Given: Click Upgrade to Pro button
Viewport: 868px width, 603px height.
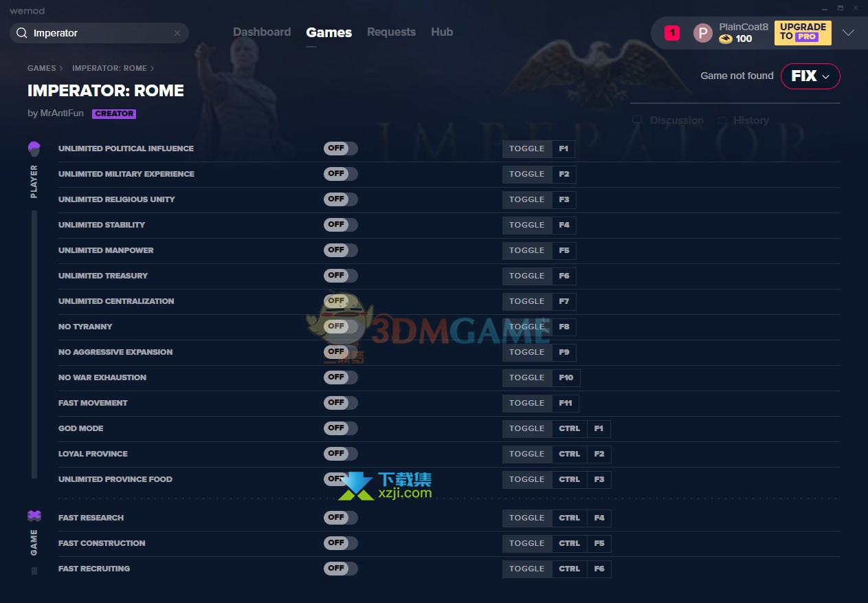Looking at the screenshot, I should click(803, 32).
